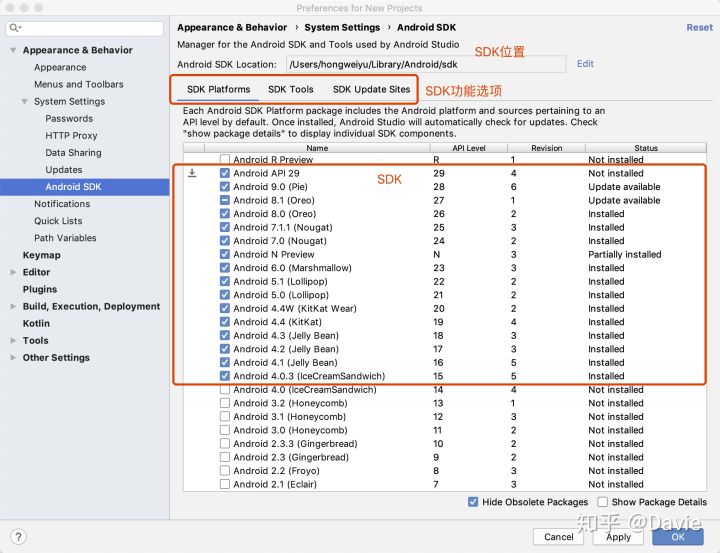Screen dimensions: 720x553
Task: Click Update available status for Android 9.0
Action: (624, 186)
